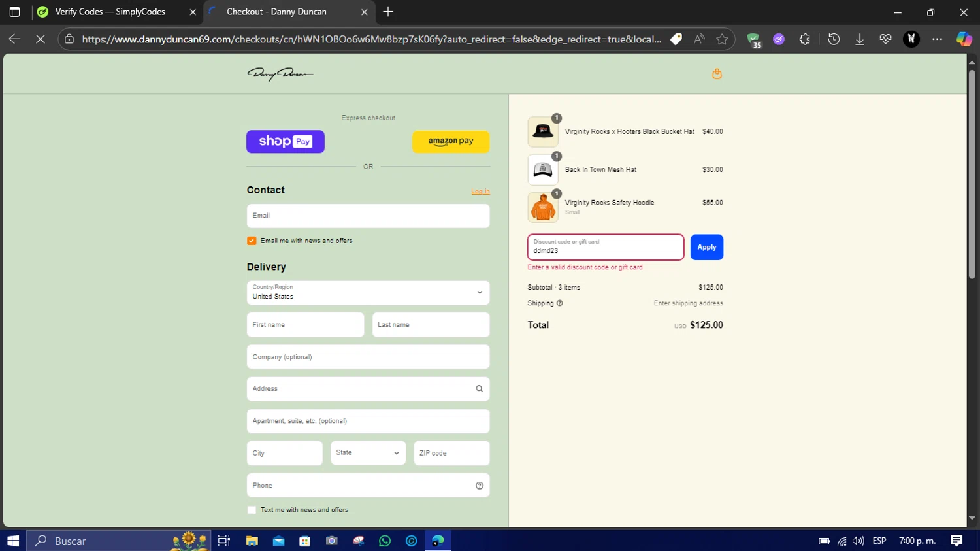Expand the Country/Region dropdown
This screenshot has height=551, width=980.
(x=368, y=293)
